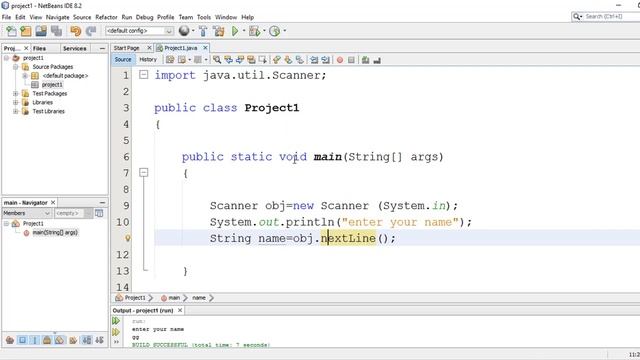Toggle Rectangular Selection icon
Image resolution: width=640 pixels, height=360 pixels.
[x=262, y=60]
